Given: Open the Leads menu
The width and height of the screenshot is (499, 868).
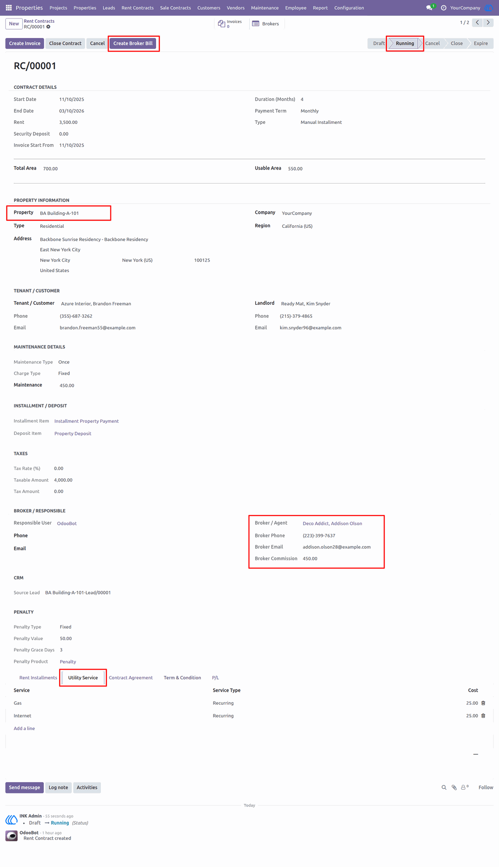Looking at the screenshot, I should [x=109, y=8].
